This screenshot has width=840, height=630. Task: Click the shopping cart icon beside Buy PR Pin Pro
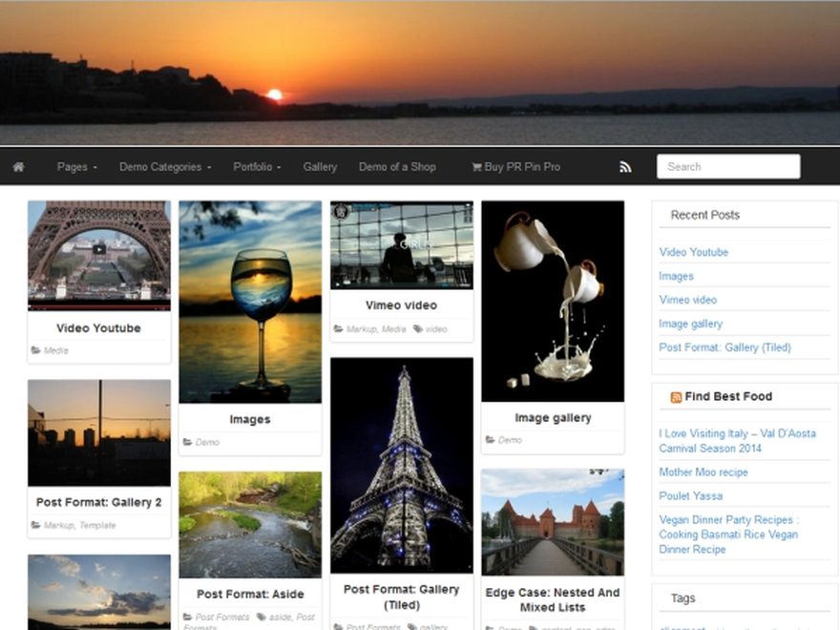(x=476, y=167)
